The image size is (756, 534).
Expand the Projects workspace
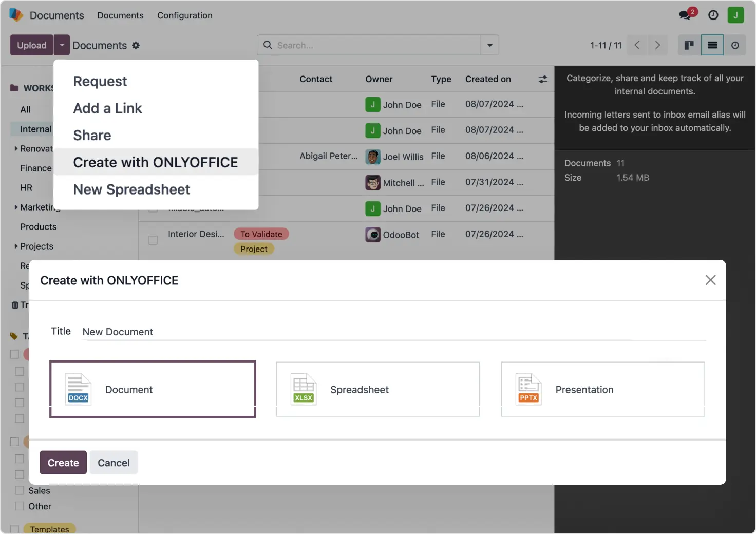(x=16, y=246)
